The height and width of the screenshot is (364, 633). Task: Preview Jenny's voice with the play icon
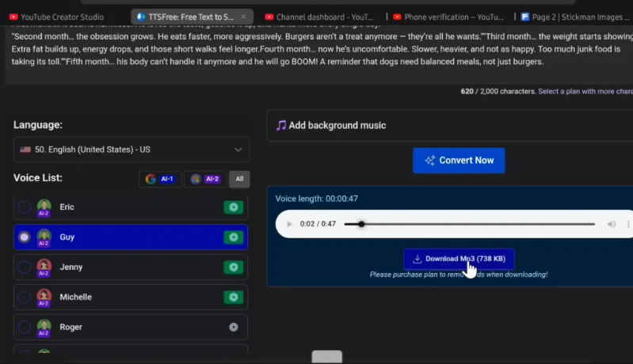(x=232, y=267)
